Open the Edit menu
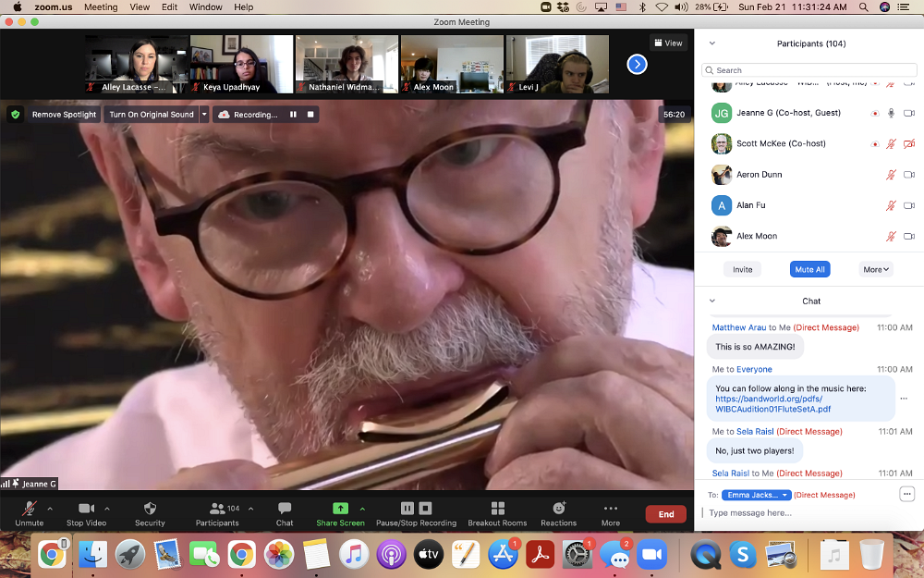This screenshot has height=578, width=924. click(170, 7)
